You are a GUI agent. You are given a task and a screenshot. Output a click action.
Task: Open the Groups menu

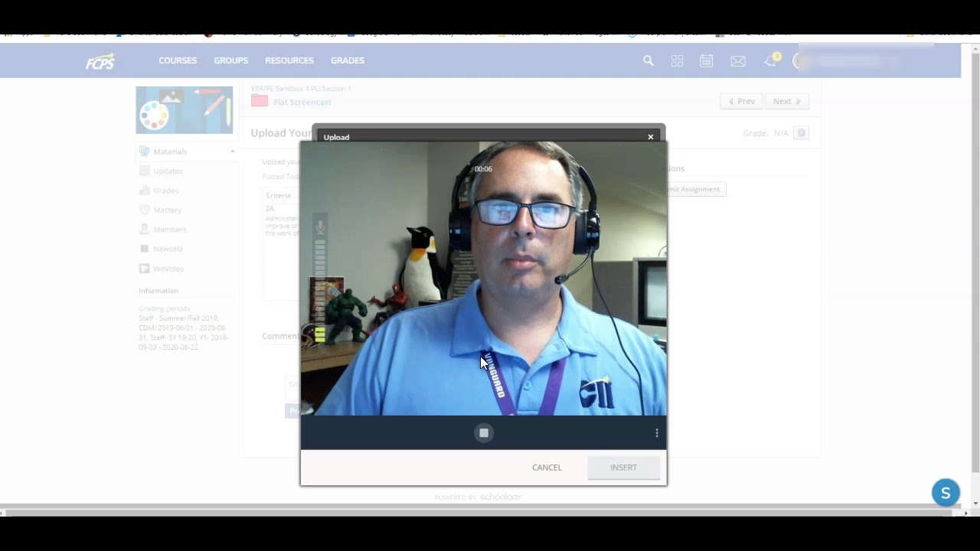[x=231, y=60]
